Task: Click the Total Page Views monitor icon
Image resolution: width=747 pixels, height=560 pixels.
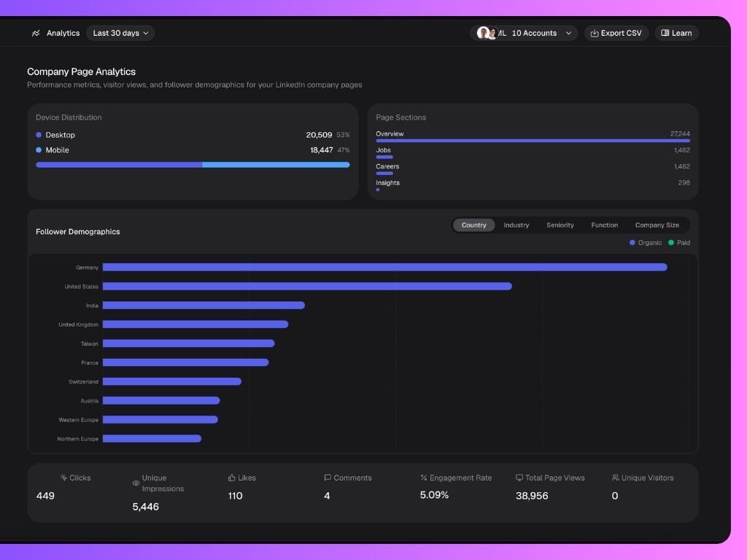Action: [x=519, y=478]
